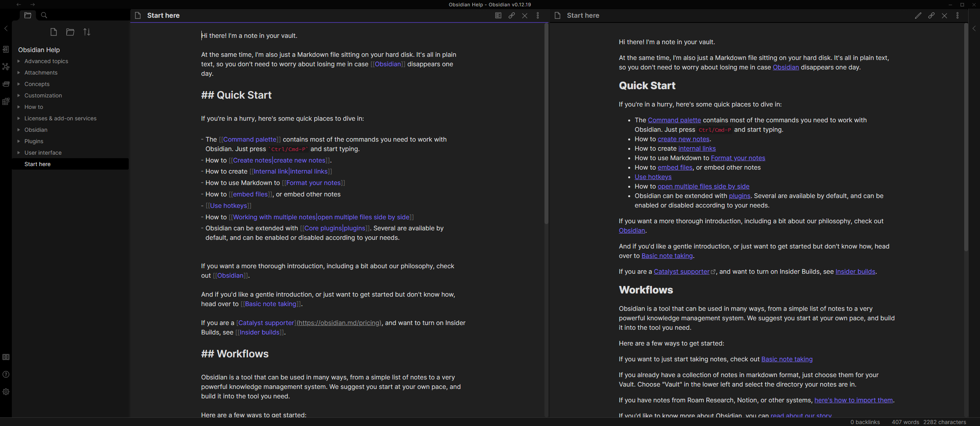Viewport: 980px width, 426px height.
Task: Create a new note with the new note icon
Action: pyautogui.click(x=54, y=32)
